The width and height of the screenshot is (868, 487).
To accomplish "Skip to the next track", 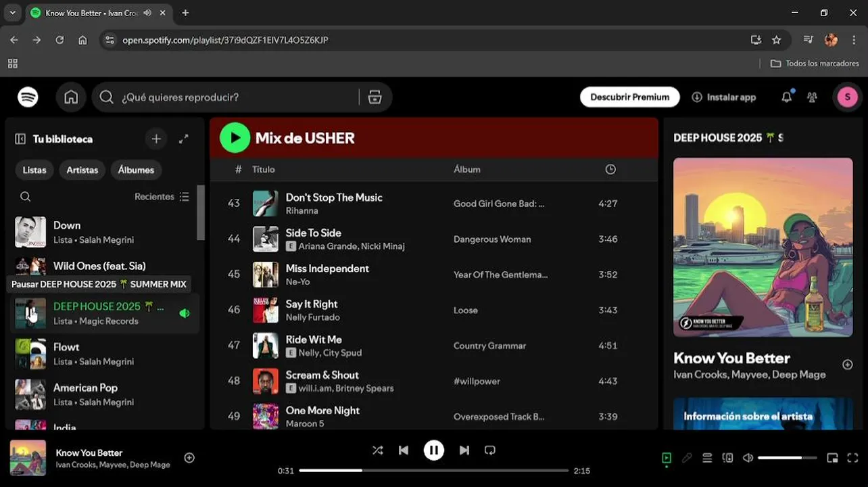I will [464, 450].
